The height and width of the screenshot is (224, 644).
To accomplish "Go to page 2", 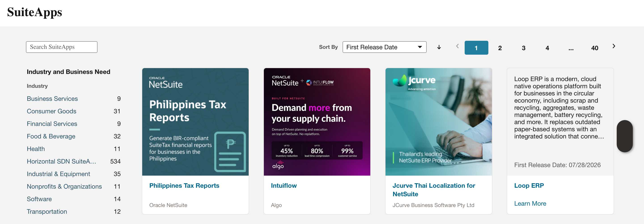I will pos(500,48).
